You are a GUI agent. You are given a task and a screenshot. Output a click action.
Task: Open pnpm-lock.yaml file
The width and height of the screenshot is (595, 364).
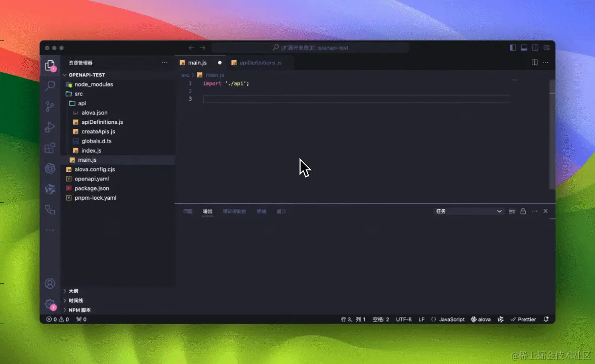(x=95, y=198)
